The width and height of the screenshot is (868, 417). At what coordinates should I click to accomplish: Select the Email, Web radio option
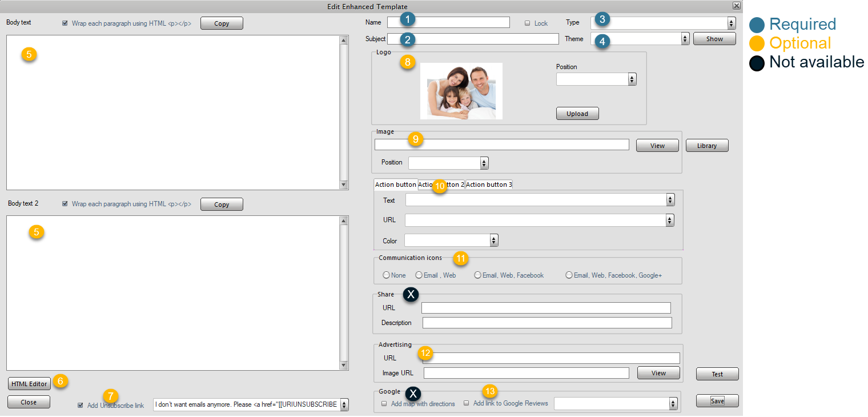(419, 275)
